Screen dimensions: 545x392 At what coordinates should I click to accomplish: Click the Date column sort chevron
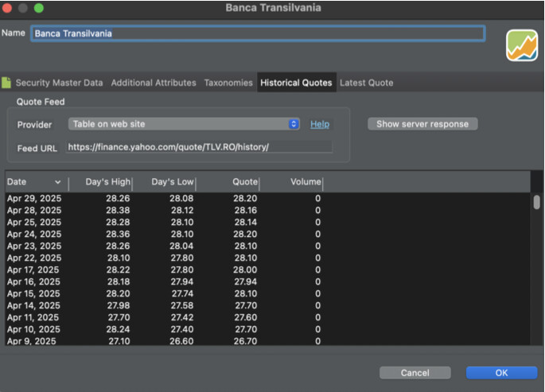click(x=58, y=182)
